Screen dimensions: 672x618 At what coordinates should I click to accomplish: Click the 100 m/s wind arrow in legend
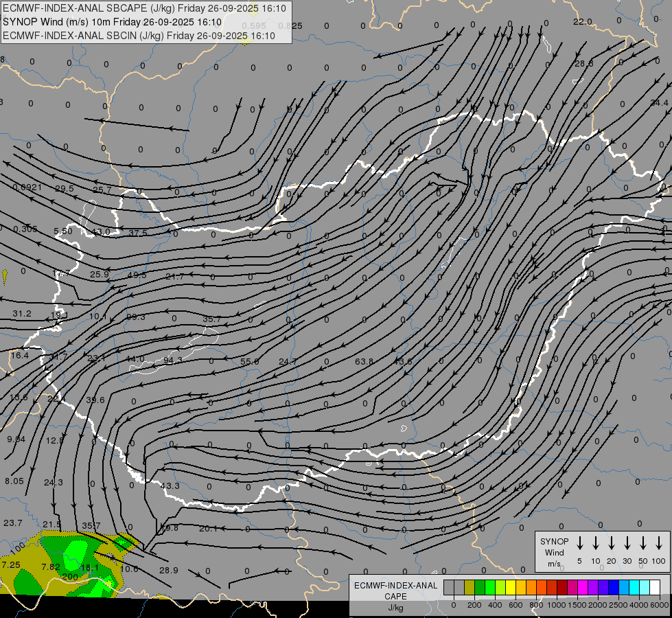659,543
